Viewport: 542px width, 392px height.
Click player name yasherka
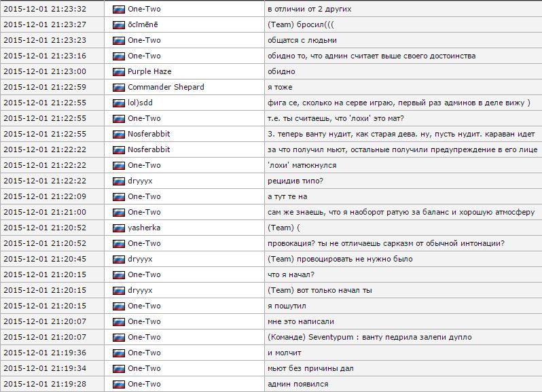click(x=144, y=228)
